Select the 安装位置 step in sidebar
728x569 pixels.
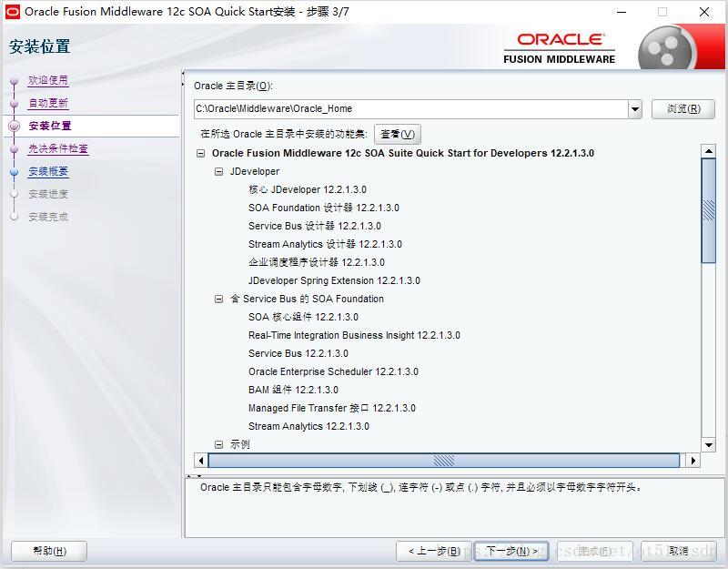coord(50,126)
